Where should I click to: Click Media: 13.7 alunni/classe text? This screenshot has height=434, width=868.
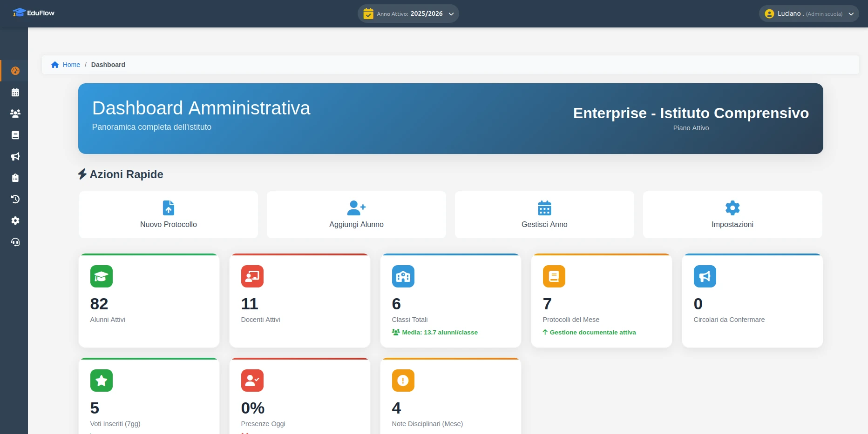(440, 332)
